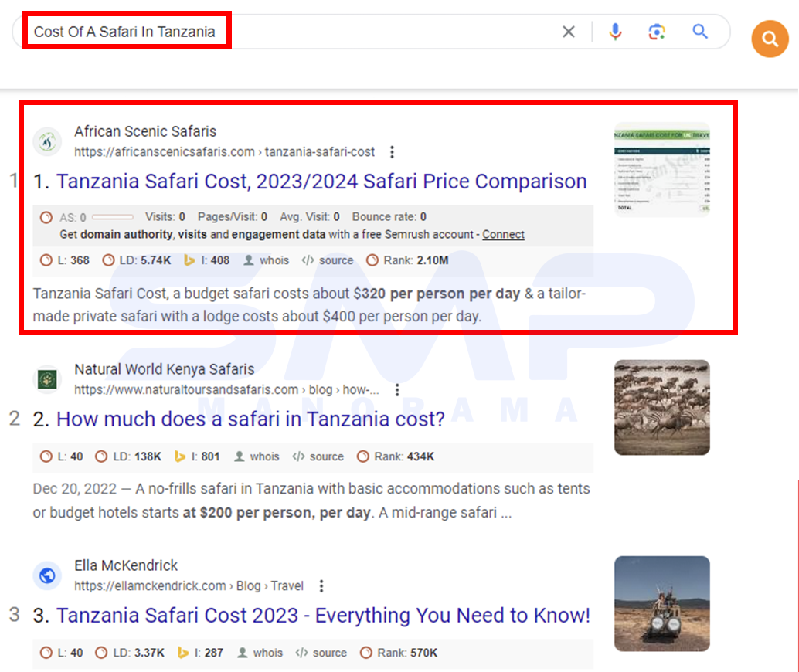Click the AS authority score bar
This screenshot has width=799, height=672.
point(113,217)
